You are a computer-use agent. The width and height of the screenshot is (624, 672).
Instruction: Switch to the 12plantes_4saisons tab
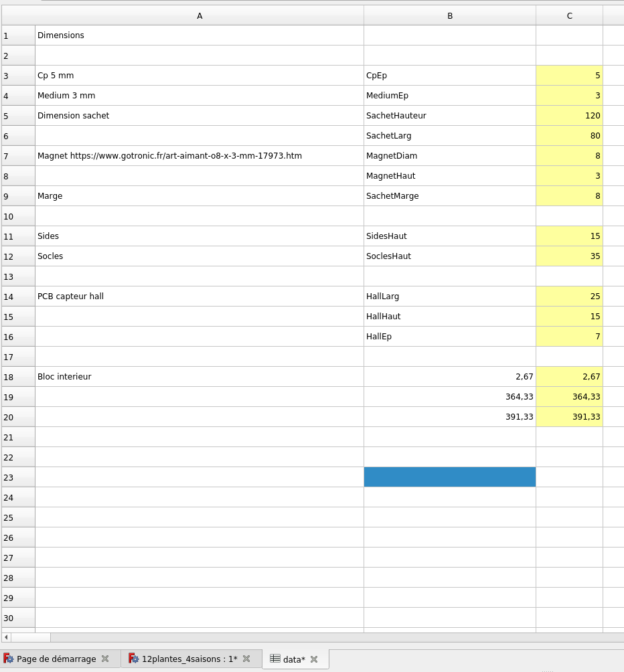[x=189, y=659]
